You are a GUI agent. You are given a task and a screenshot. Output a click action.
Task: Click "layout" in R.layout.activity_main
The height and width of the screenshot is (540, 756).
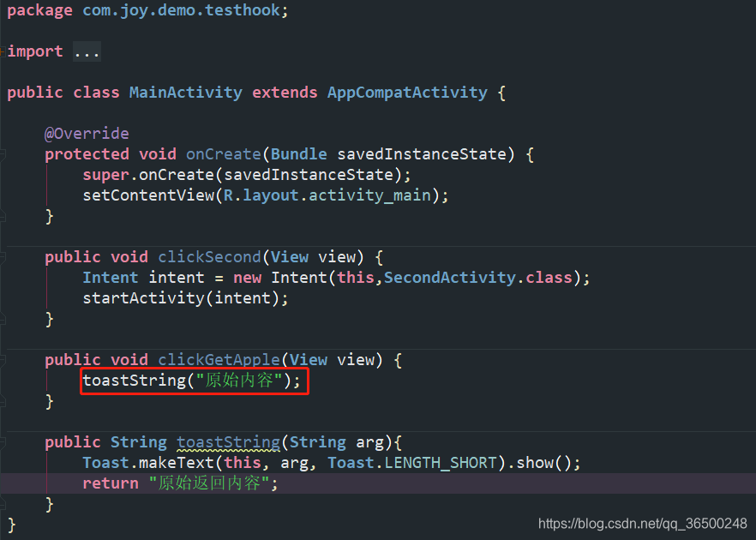pos(271,195)
